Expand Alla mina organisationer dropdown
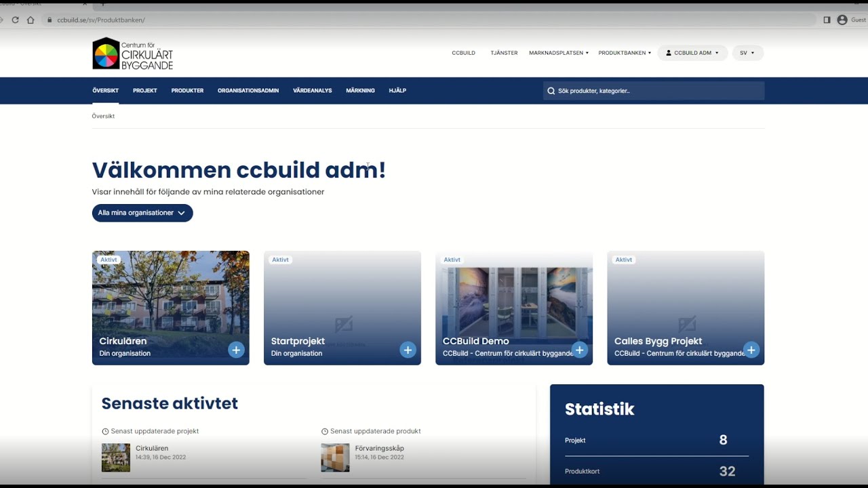The image size is (868, 488). click(142, 213)
